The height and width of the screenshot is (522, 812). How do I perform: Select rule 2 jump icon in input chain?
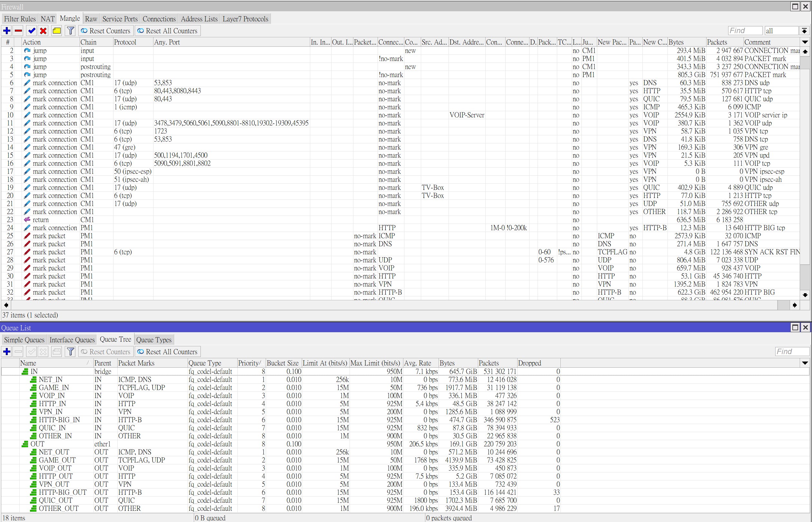(x=27, y=51)
